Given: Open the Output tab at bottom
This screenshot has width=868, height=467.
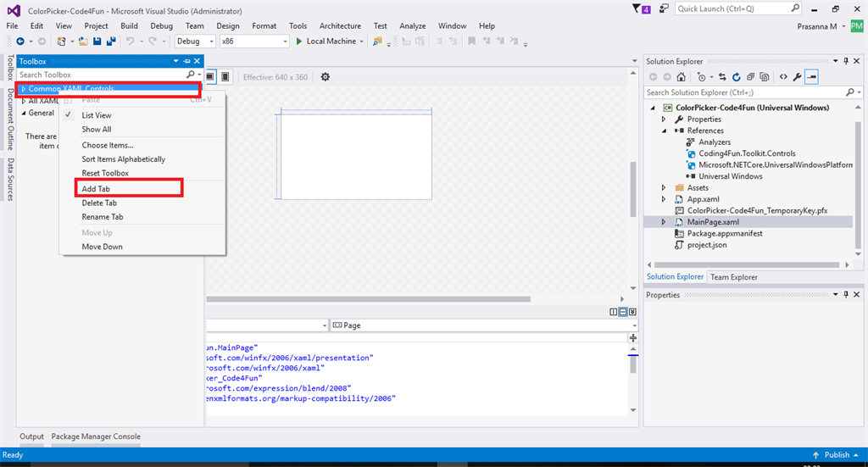Looking at the screenshot, I should (31, 436).
